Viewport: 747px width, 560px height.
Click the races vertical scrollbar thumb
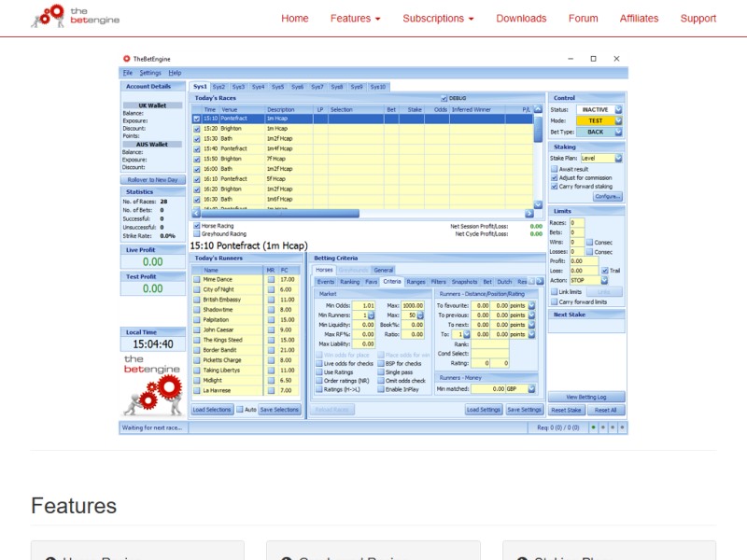538,129
